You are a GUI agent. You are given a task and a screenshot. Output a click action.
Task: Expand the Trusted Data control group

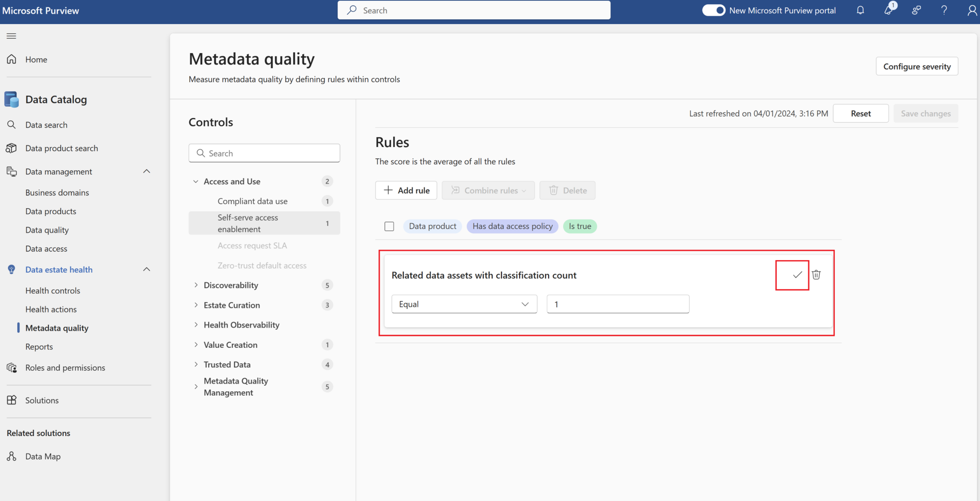196,364
